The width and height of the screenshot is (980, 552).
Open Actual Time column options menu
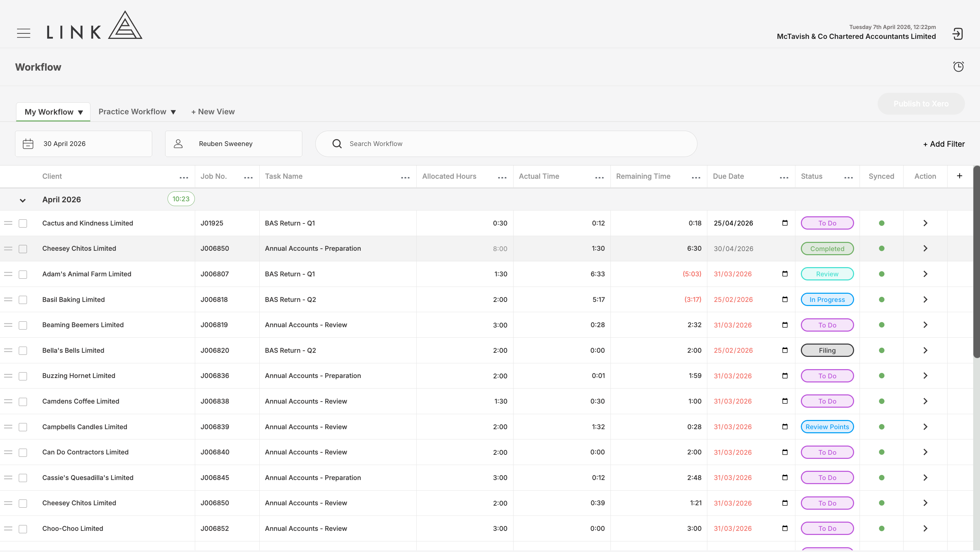600,178
